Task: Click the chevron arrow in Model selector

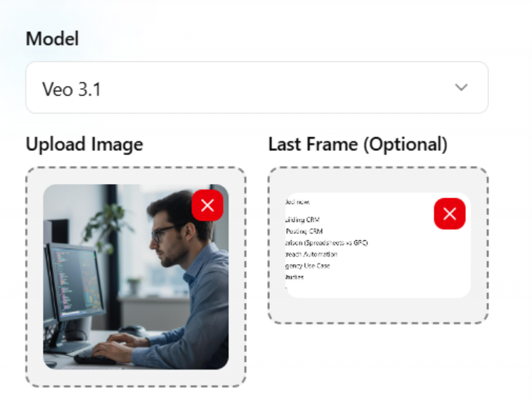Action: [x=461, y=87]
